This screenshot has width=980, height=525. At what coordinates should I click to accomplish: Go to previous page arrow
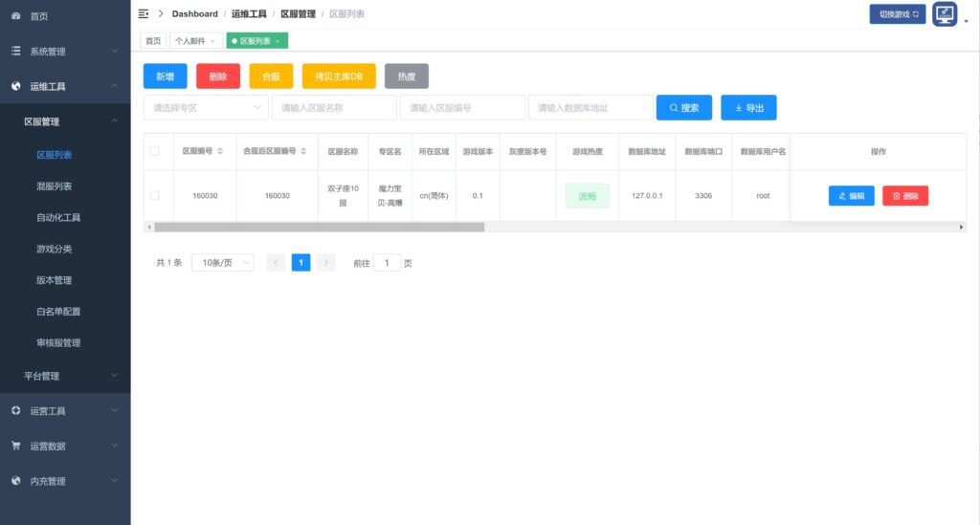point(276,263)
